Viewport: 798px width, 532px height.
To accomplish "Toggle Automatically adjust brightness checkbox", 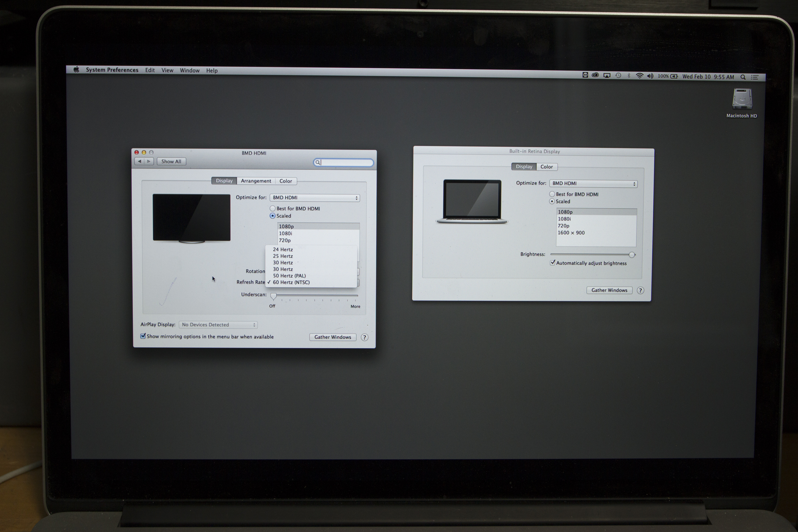I will tap(553, 263).
